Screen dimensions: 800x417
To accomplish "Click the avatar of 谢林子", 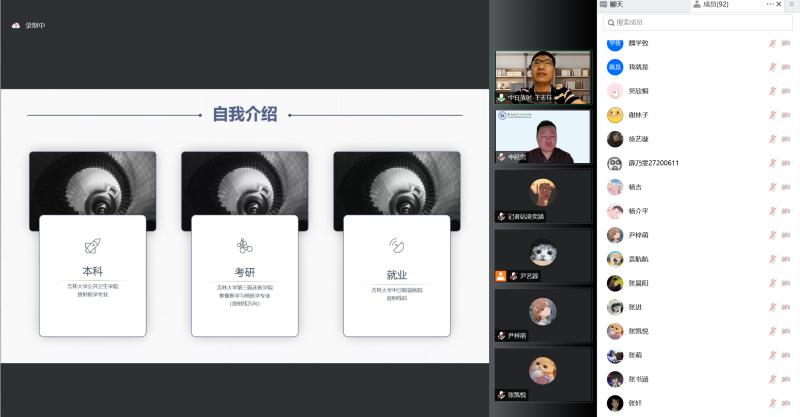I will (x=615, y=115).
